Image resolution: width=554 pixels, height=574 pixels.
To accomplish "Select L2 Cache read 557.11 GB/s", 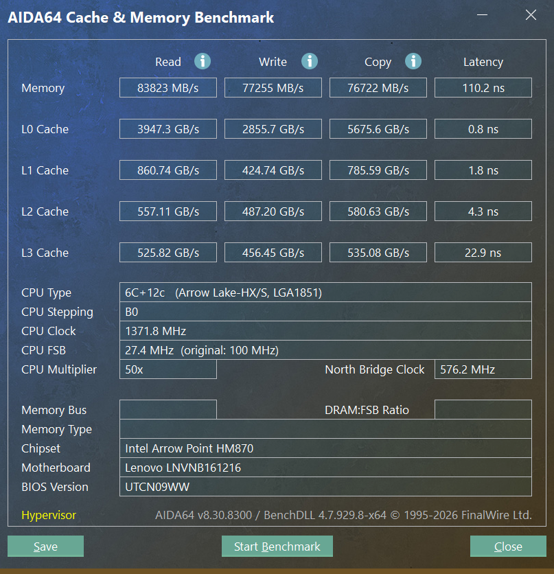I will tap(168, 211).
